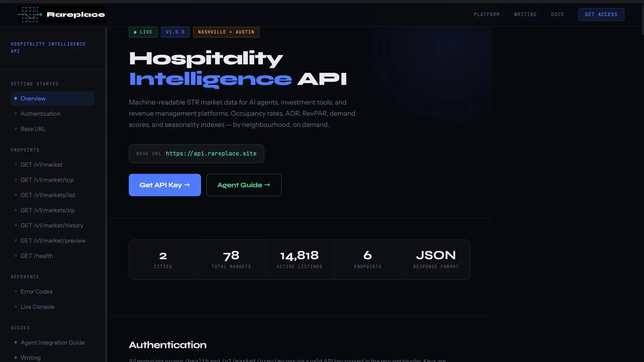Click the base URL https://api.rareplace.site
The height and width of the screenshot is (362, 644).
coord(211,154)
